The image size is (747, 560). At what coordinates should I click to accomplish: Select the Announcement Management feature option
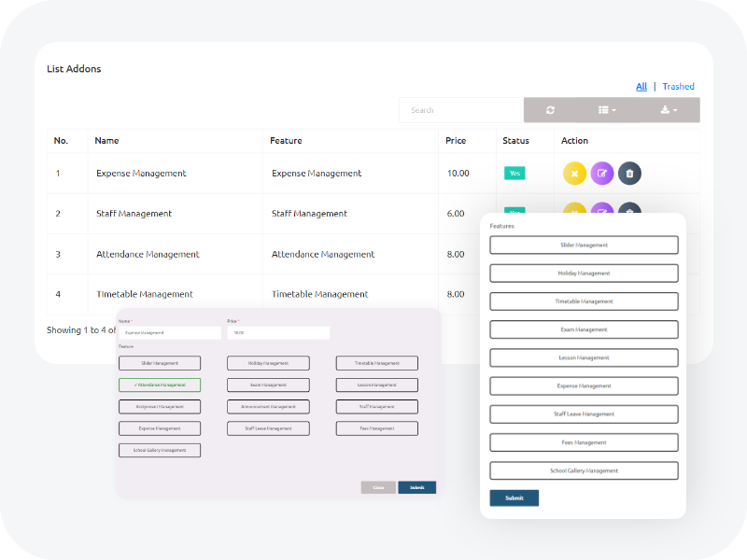[268, 407]
